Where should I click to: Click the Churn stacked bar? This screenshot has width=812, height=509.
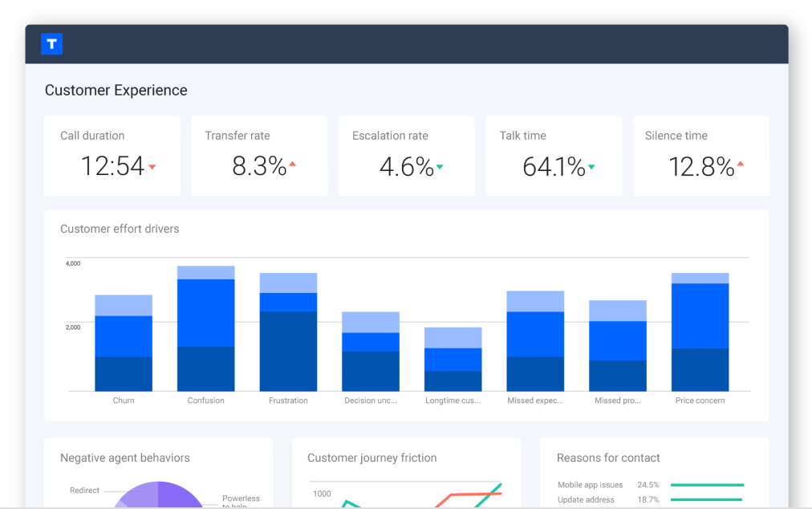pyautogui.click(x=124, y=343)
